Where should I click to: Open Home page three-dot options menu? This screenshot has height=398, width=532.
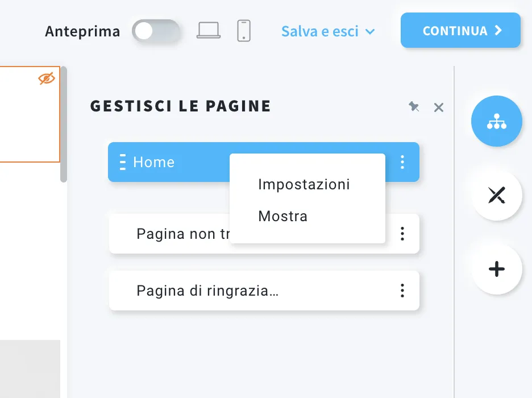pyautogui.click(x=402, y=162)
